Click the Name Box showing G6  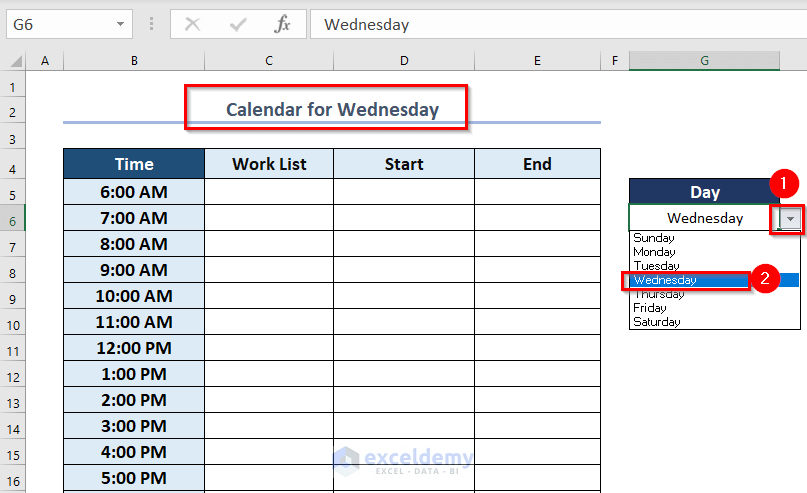(x=60, y=24)
